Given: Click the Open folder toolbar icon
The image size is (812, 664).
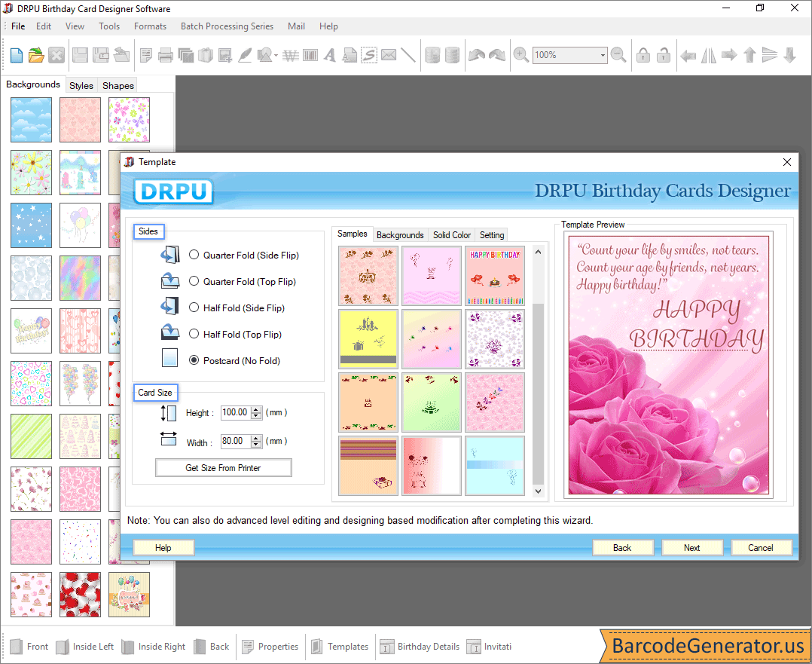Looking at the screenshot, I should (x=36, y=55).
